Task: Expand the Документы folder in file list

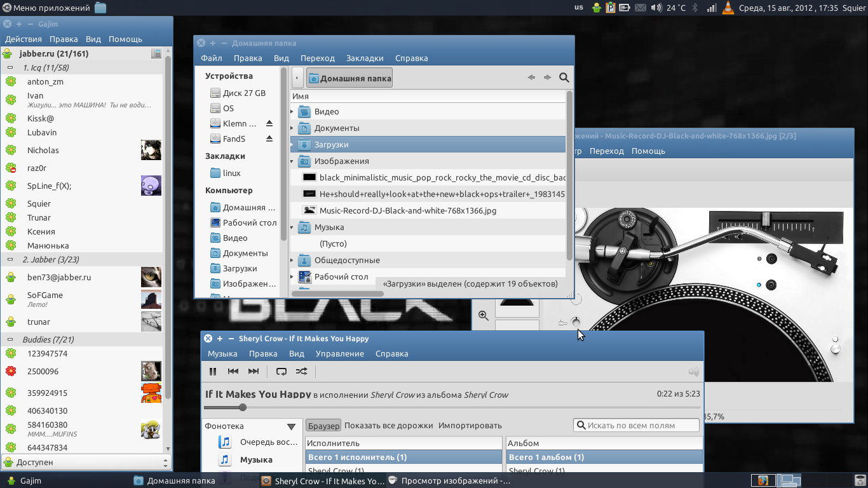Action: click(292, 128)
